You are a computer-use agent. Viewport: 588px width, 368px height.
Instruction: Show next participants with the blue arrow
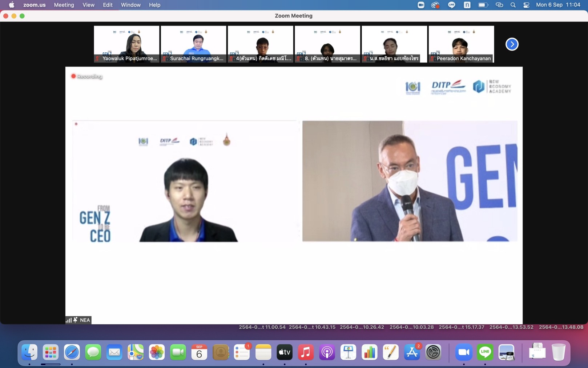point(512,44)
